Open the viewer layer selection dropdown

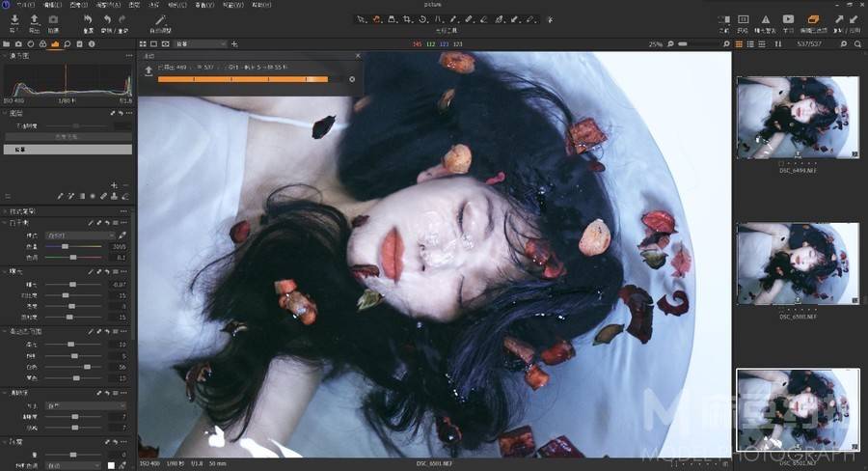pyautogui.click(x=201, y=43)
